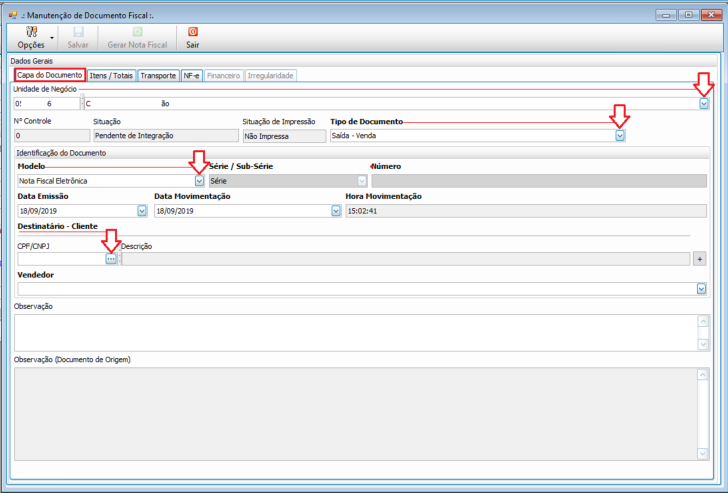
Task: Click the Unidade de Negócio code field
Action: click(47, 104)
